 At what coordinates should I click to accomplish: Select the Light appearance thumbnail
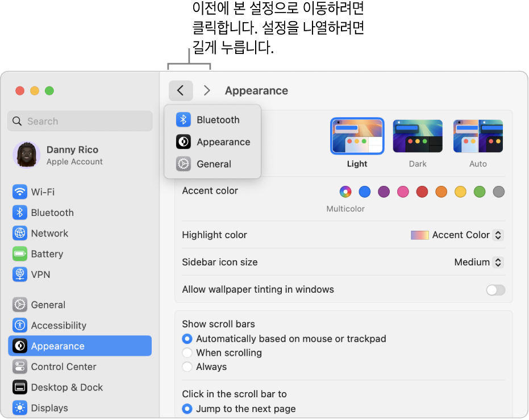[x=357, y=136]
